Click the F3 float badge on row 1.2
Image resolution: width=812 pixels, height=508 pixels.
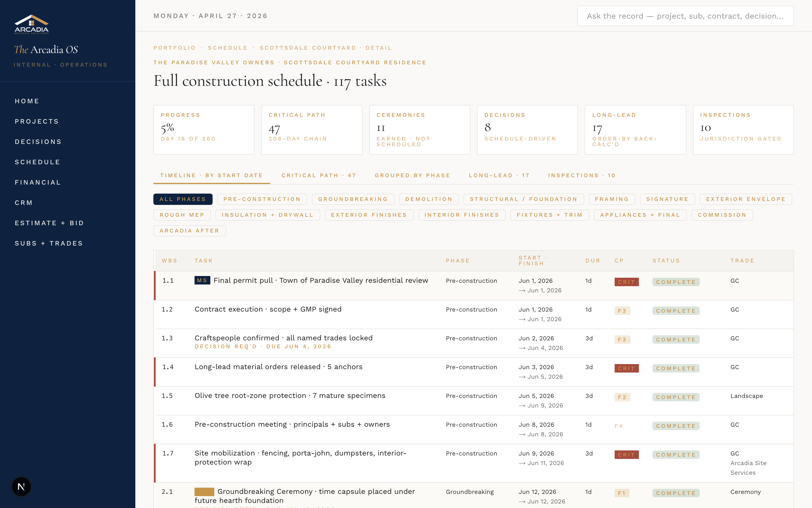point(622,311)
